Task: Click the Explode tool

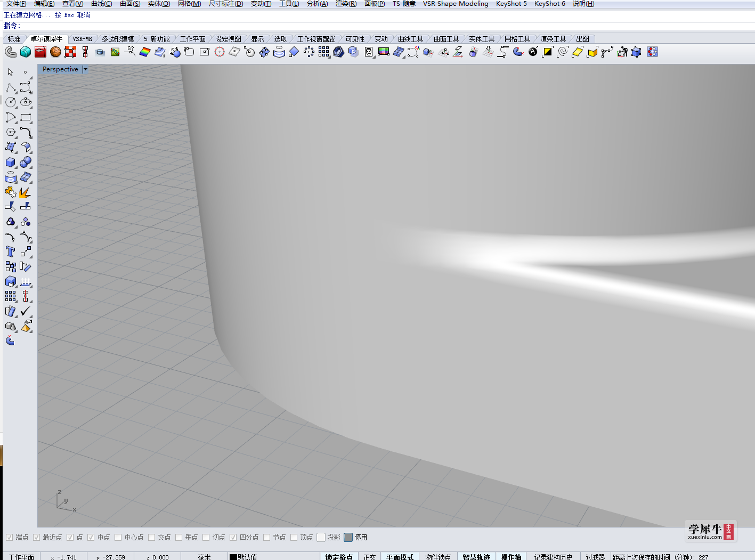Action: 26,192
